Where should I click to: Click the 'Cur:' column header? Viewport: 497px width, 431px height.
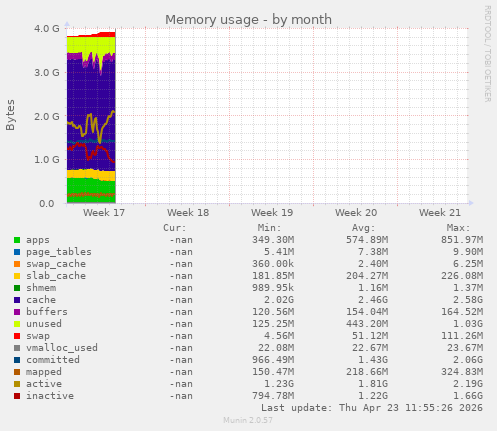(175, 228)
